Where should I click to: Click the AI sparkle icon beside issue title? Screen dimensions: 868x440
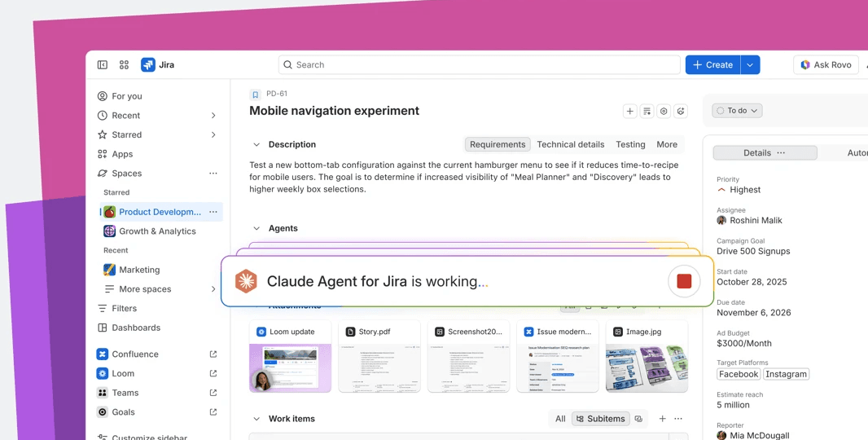click(x=681, y=112)
